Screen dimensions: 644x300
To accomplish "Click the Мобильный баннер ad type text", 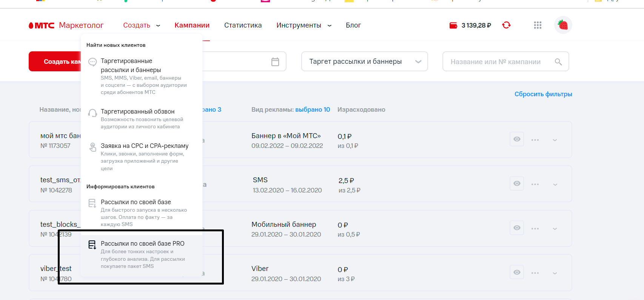I will (x=284, y=225).
